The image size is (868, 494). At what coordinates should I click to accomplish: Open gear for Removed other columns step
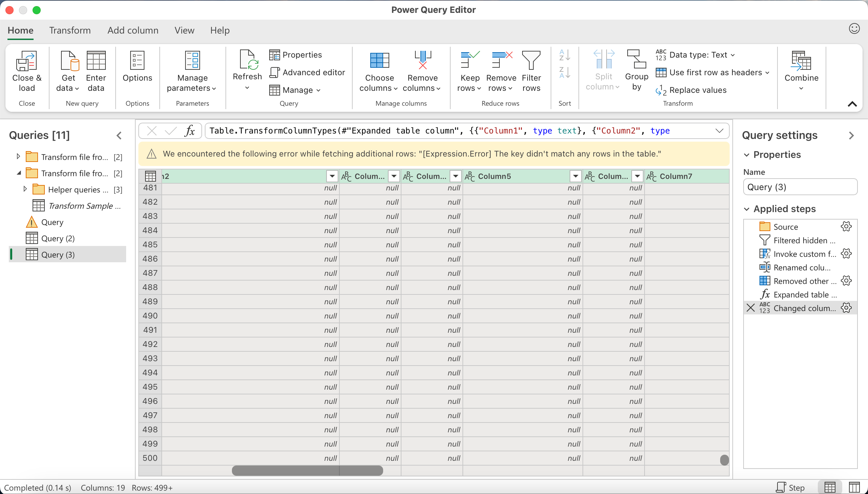[x=846, y=281]
